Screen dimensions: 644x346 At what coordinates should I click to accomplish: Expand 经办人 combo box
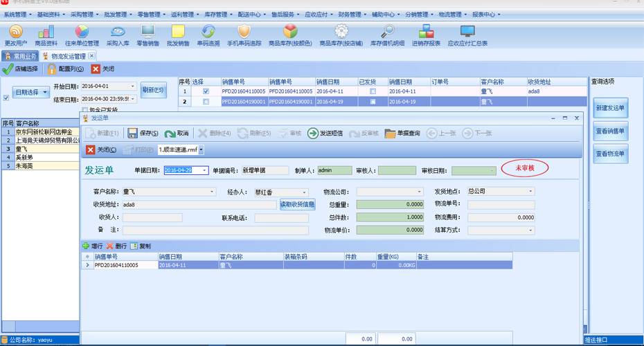coord(304,192)
